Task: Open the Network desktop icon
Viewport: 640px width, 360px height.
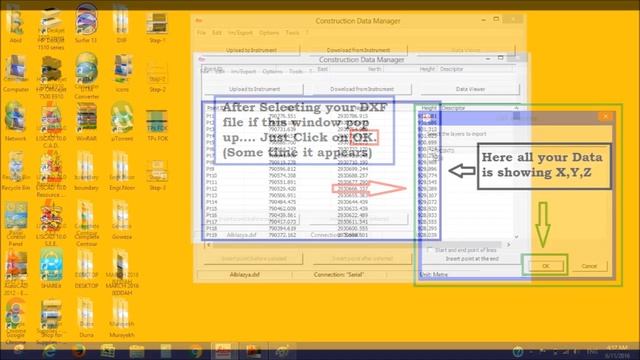Action: pyautogui.click(x=16, y=122)
